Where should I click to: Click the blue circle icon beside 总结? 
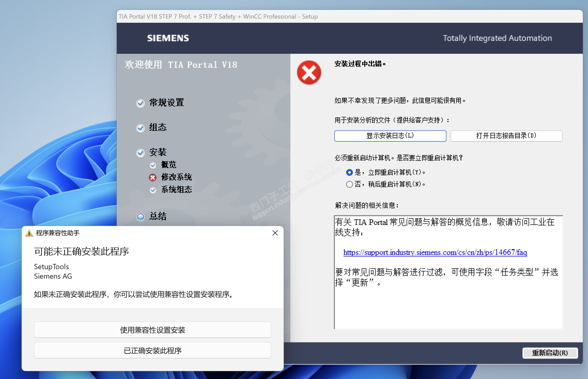[140, 217]
